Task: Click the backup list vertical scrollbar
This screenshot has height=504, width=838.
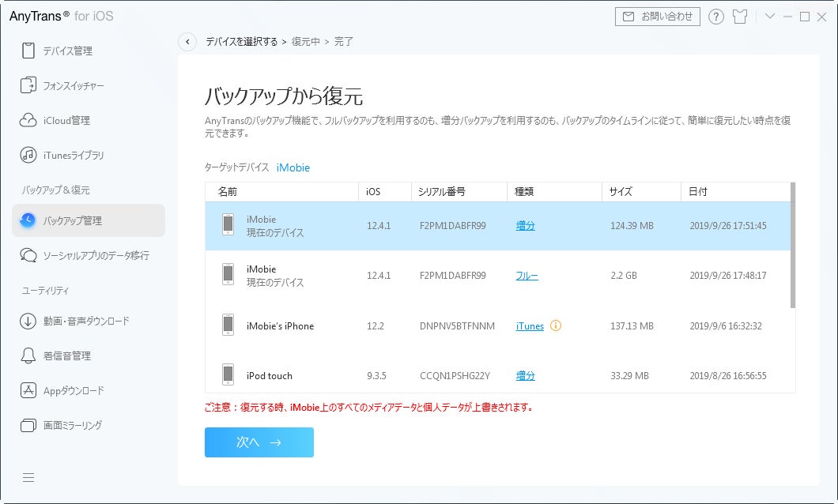Action: (x=793, y=246)
